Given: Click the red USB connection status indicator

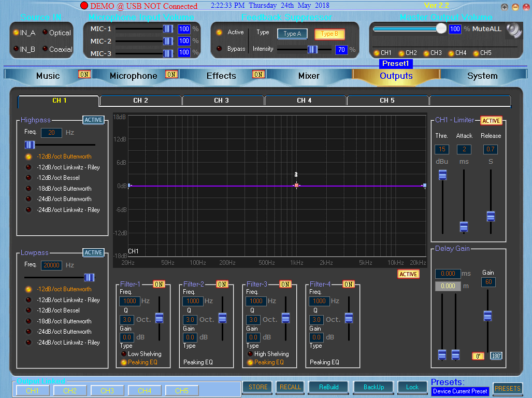Looking at the screenshot, I should coord(84,5).
